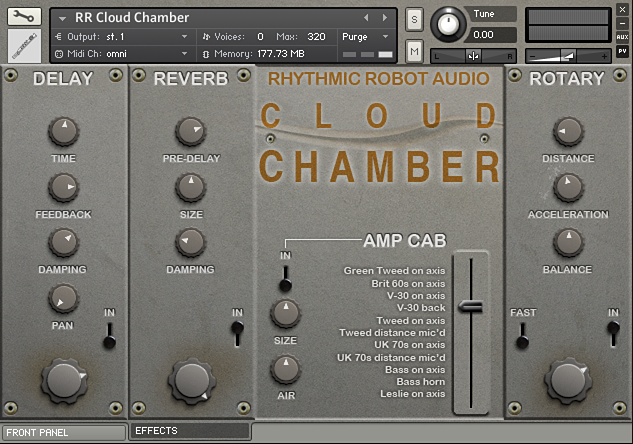
Task: Click the instrument thumbnail icon below the wrench
Action: coord(24,46)
